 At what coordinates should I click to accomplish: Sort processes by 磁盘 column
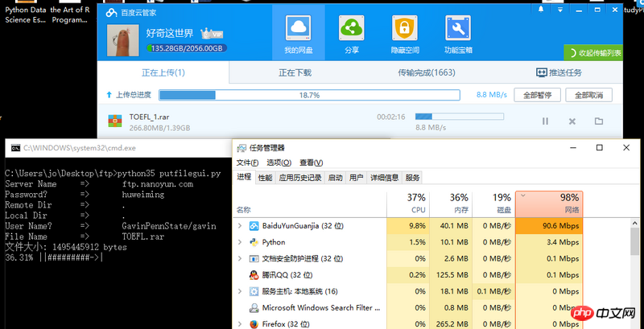pyautogui.click(x=493, y=204)
